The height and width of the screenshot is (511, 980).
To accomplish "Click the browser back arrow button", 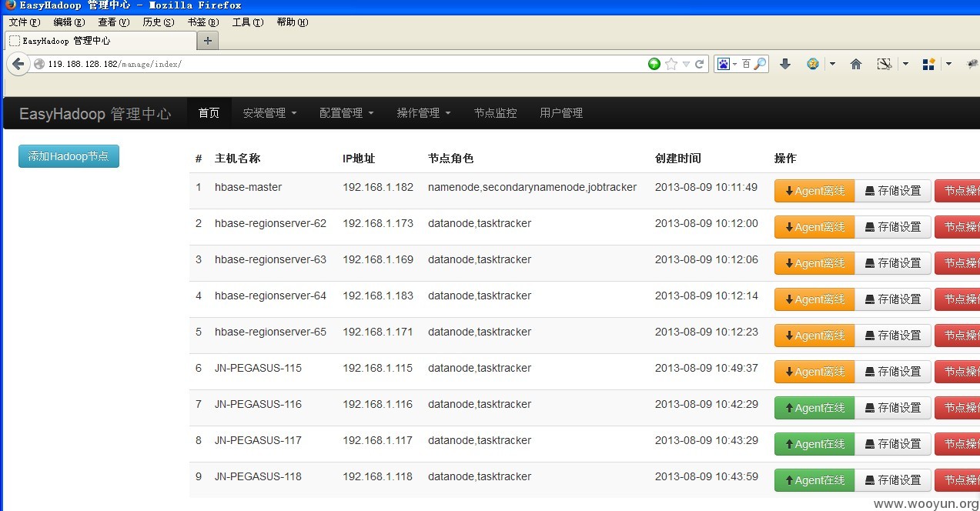I will pyautogui.click(x=18, y=64).
